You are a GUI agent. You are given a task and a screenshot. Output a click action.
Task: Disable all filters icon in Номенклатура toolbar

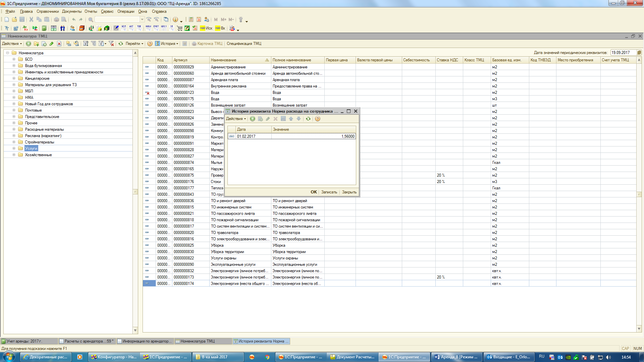point(111,44)
